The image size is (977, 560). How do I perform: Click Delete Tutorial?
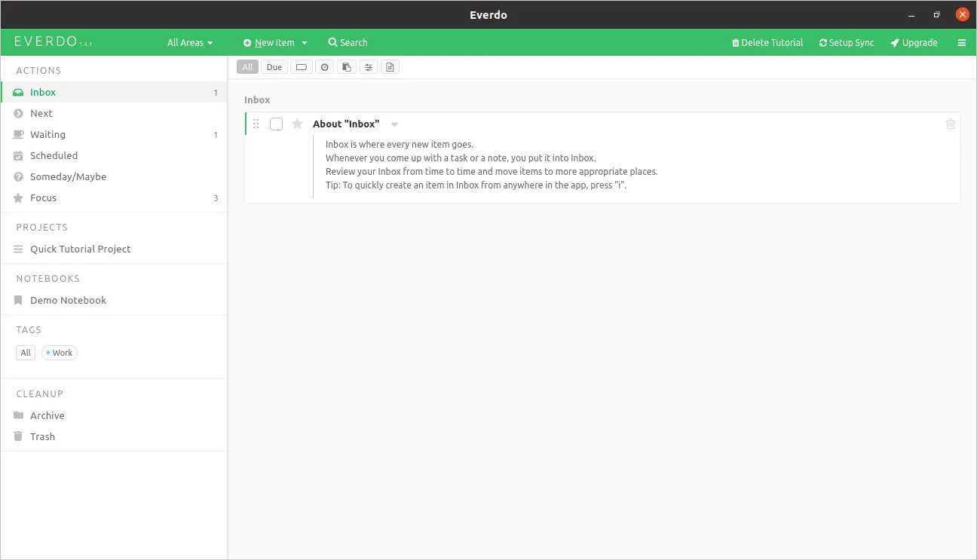tap(767, 43)
